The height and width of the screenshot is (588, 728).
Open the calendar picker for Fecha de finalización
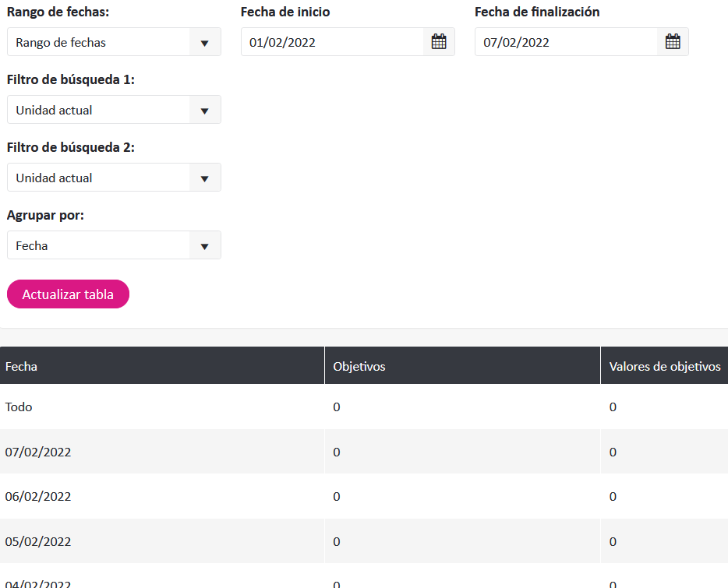673,42
